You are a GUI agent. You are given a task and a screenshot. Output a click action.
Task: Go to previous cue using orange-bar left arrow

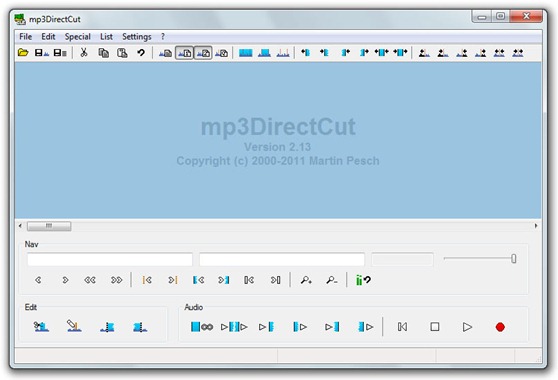point(147,280)
